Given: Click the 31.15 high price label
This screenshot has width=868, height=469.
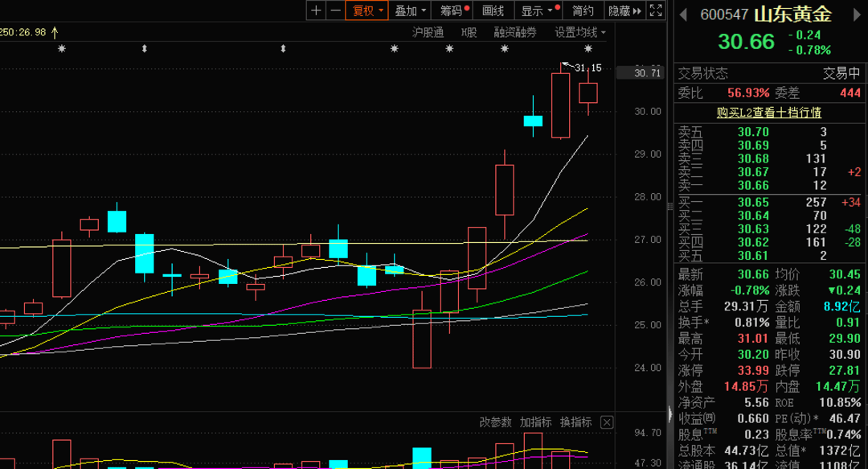Looking at the screenshot, I should [588, 68].
